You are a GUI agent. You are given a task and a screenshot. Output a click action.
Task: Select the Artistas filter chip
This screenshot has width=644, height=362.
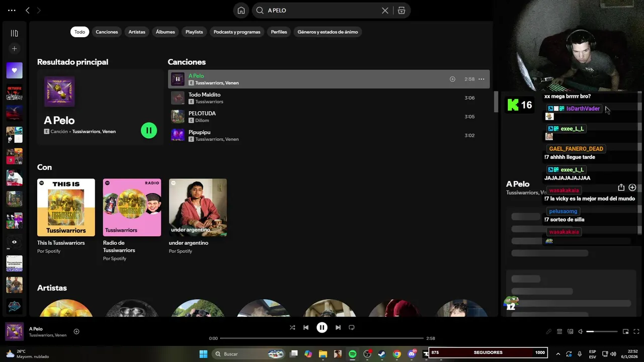coord(137,32)
